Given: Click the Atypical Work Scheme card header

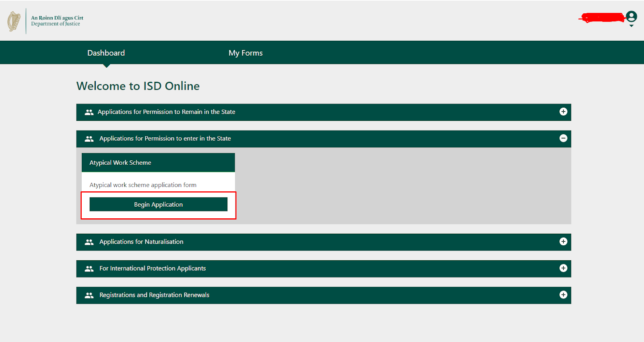Looking at the screenshot, I should (158, 162).
